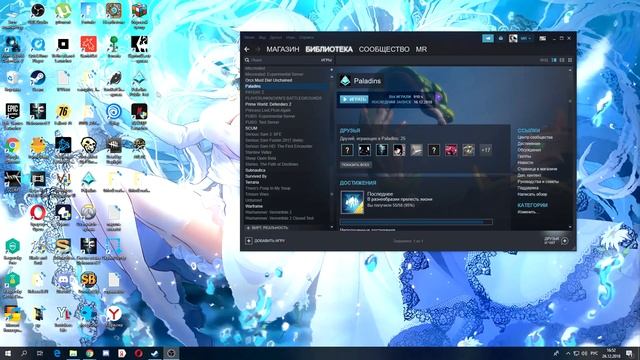Select SCUM in the game list
Viewport: 640px width, 360px height.
pos(251,128)
